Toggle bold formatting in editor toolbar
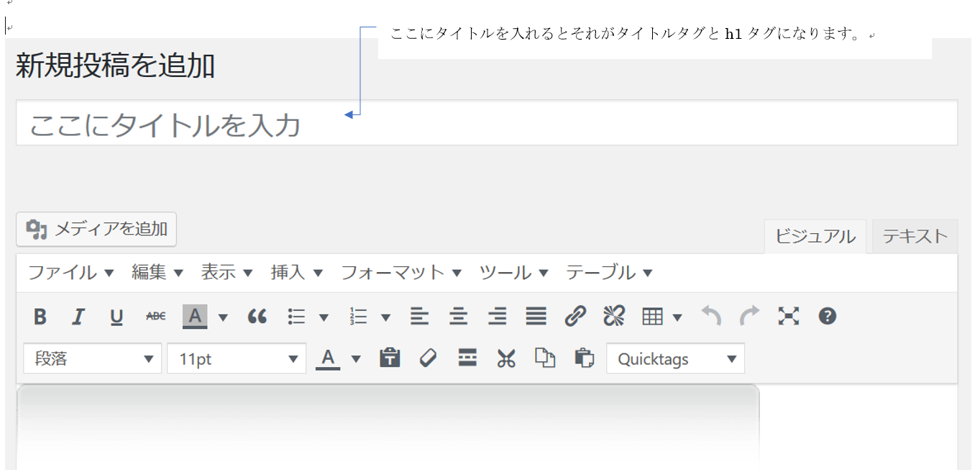Image resolution: width=980 pixels, height=470 pixels. (40, 317)
